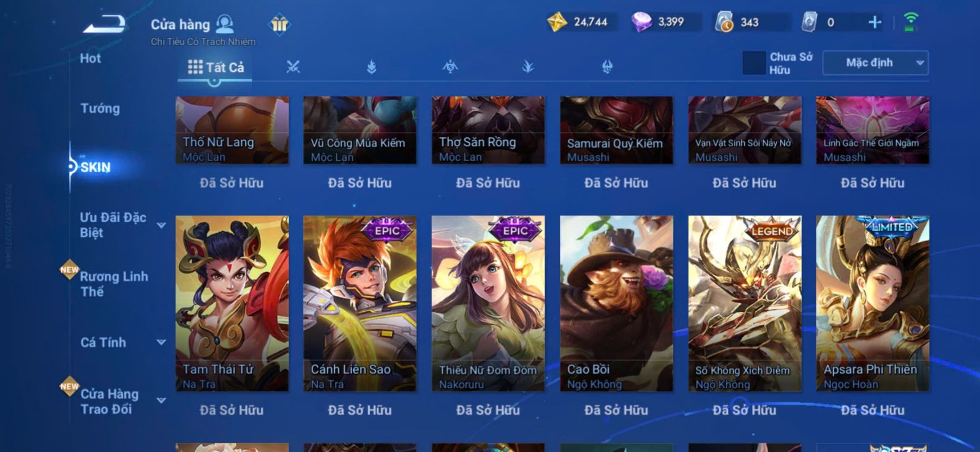Filter skins by marksman arrow class icon
Viewport: 980px width, 452px height.
point(528,67)
